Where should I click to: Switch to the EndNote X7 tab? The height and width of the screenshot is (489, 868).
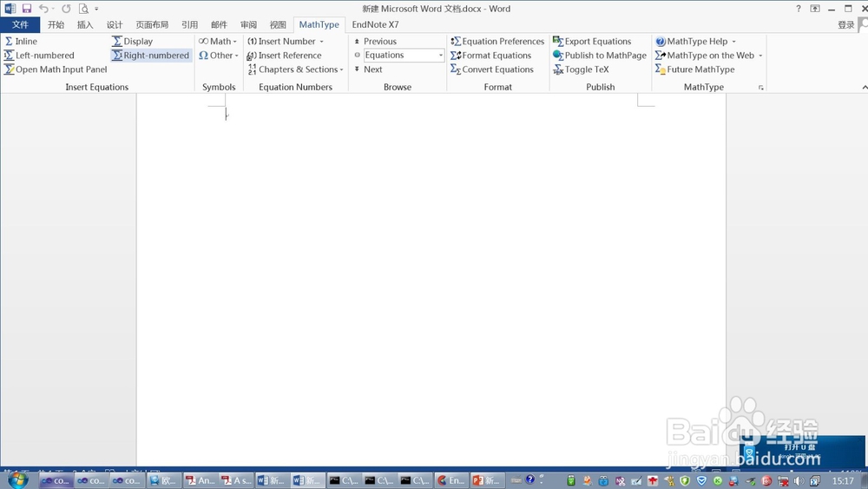[x=375, y=24]
